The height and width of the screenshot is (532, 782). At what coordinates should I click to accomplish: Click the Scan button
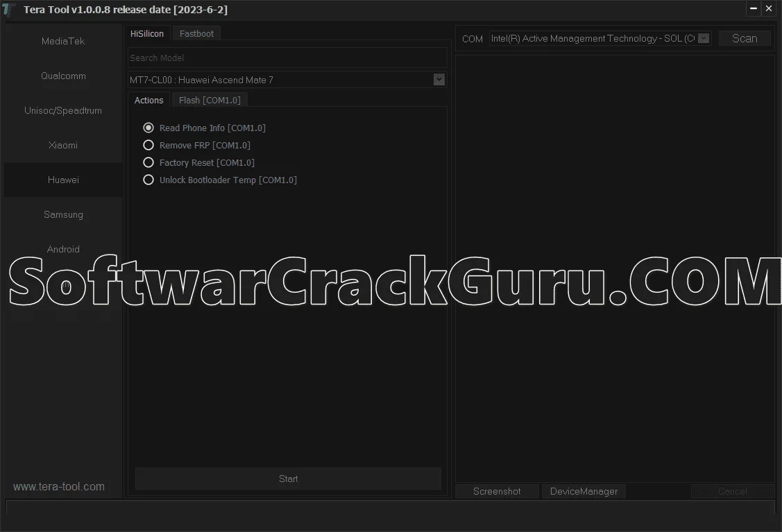coord(745,38)
